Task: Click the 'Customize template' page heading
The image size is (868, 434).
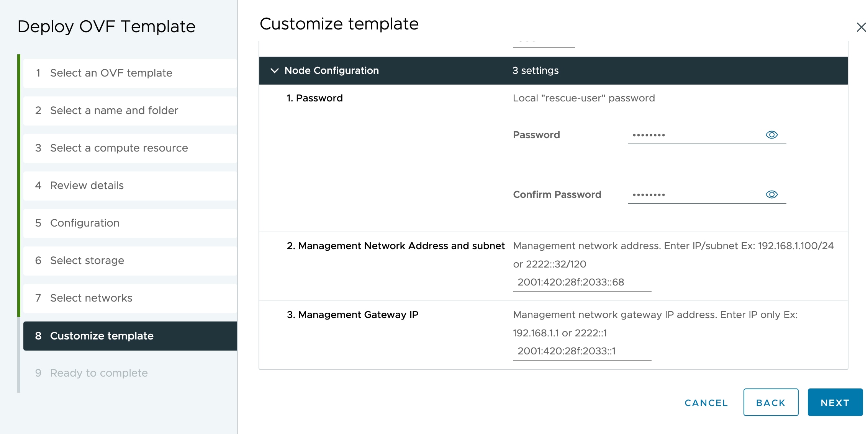Action: [339, 24]
